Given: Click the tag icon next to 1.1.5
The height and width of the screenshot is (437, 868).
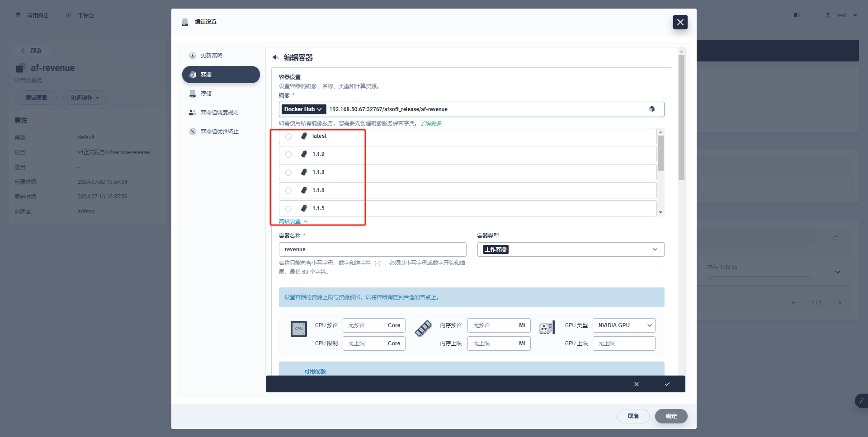Looking at the screenshot, I should pyautogui.click(x=304, y=208).
